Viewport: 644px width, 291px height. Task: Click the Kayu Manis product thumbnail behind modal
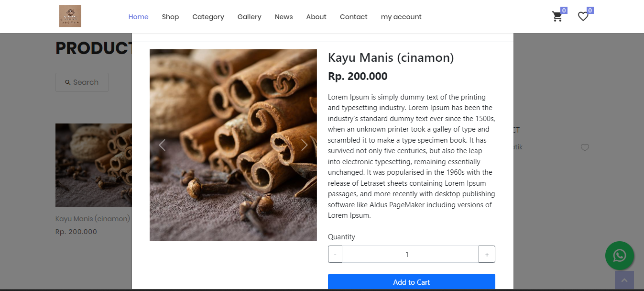[93, 165]
